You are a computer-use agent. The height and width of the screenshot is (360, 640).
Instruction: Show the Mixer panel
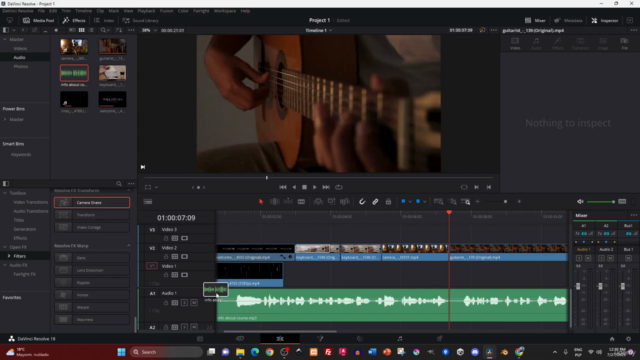(x=535, y=20)
